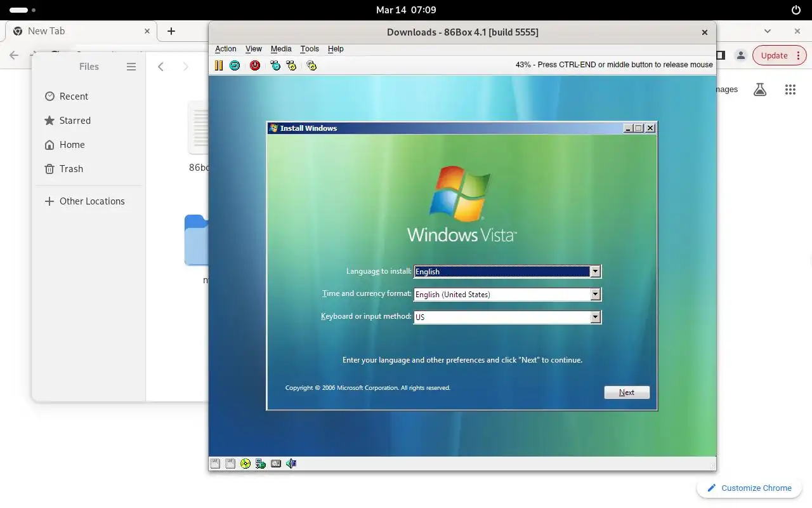
Task: Click the Microsoft copyright notice text
Action: point(368,388)
